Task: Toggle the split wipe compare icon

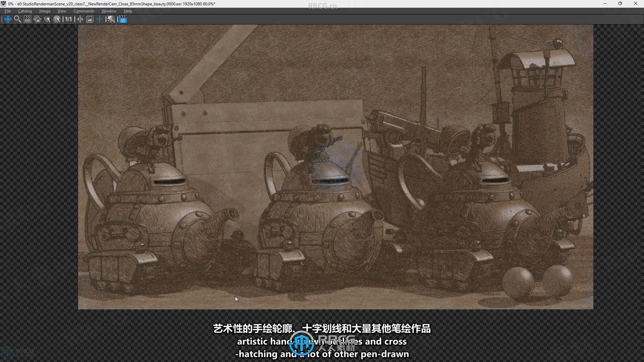Action: coord(80,19)
